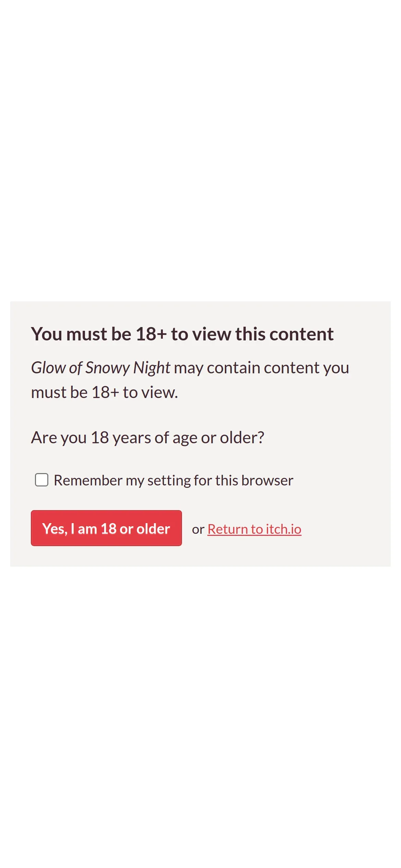Click the word 'Night' in the italic title
This screenshot has height=868, width=401.
coord(151,368)
